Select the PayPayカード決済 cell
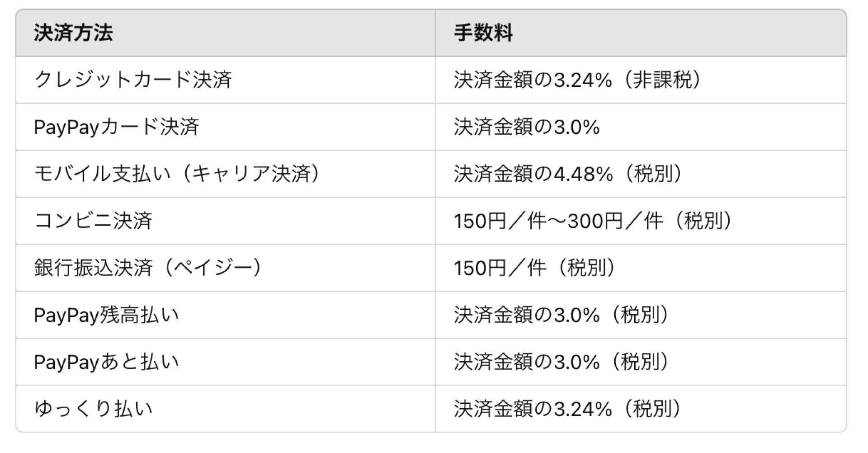Image resolution: width=868 pixels, height=453 pixels. 226,127
